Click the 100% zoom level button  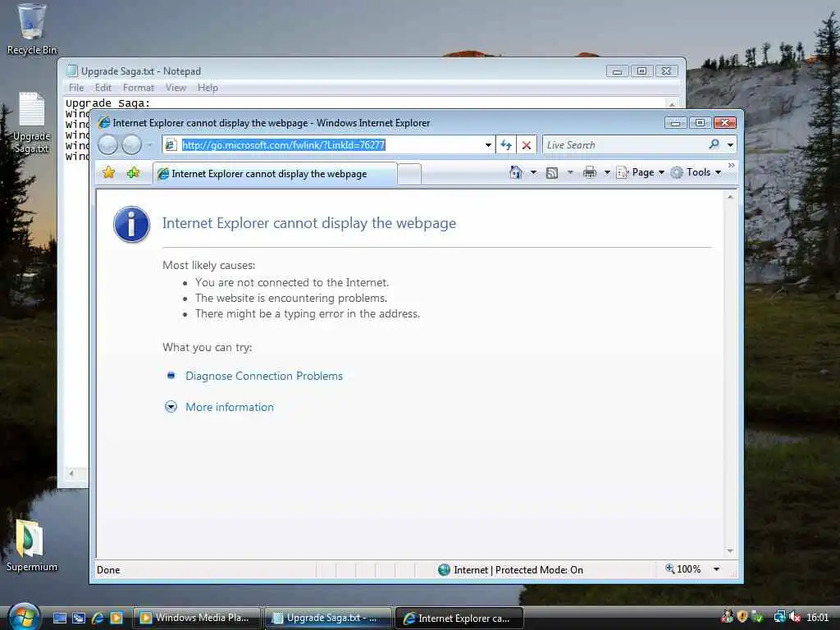pos(683,569)
